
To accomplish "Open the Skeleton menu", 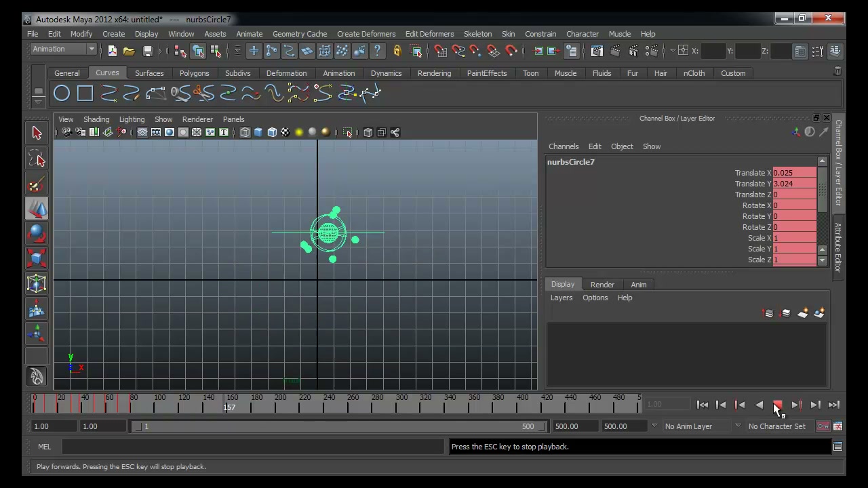I will coord(477,34).
